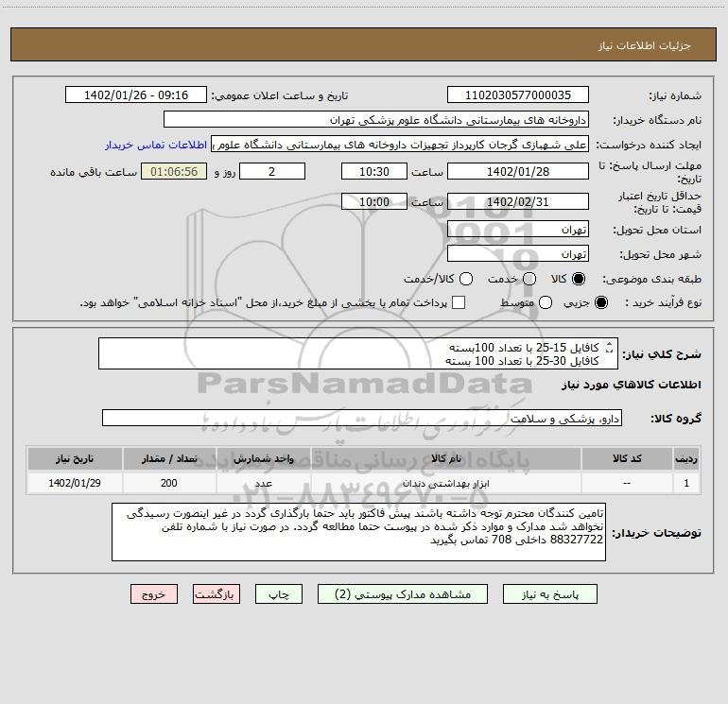Click the نام کالا column header
Image resolution: width=728 pixels, height=704 pixels.
pyautogui.click(x=445, y=458)
